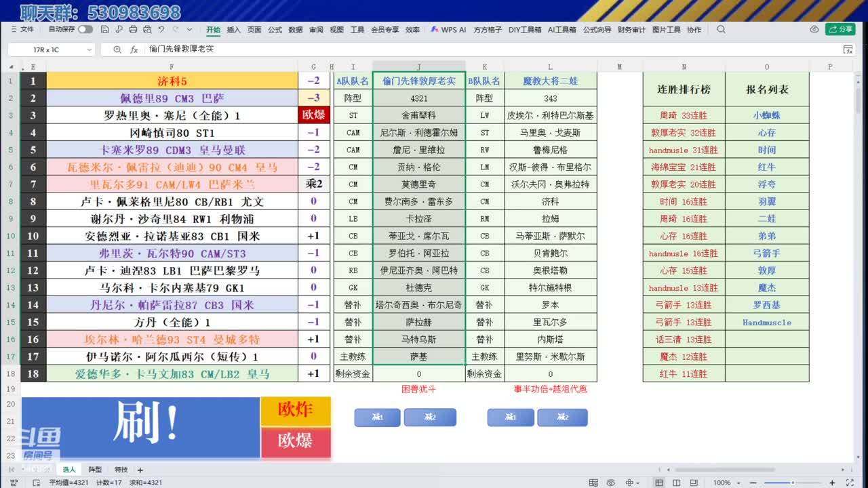Open the 公式 ribbon tab
868x488 pixels.
pos(275,30)
